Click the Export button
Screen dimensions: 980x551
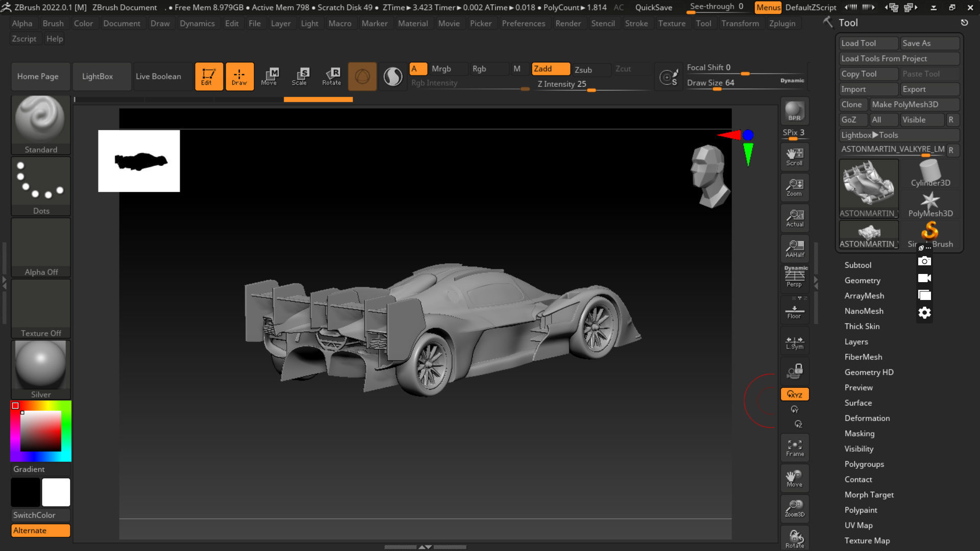coord(930,89)
